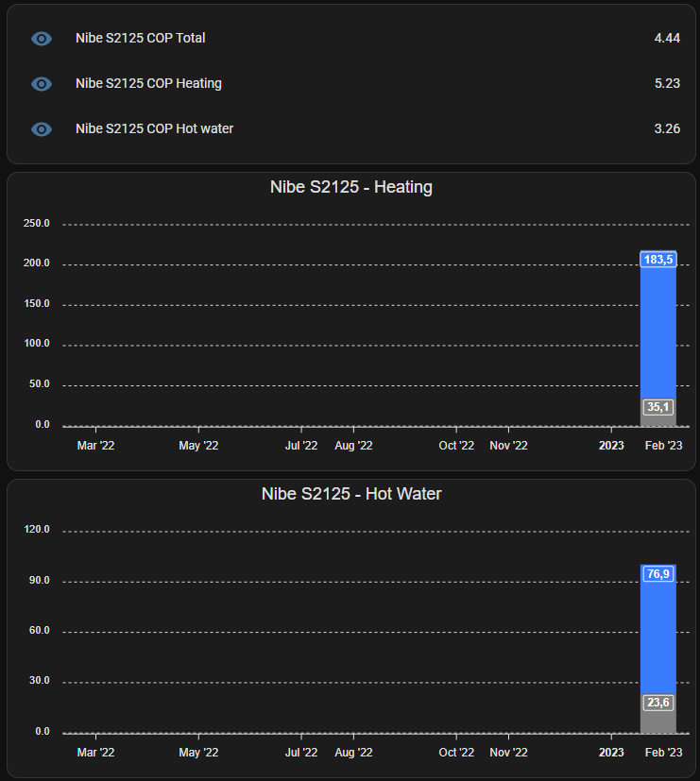
Task: Select the 4.44 COP Total value
Action: [667, 38]
